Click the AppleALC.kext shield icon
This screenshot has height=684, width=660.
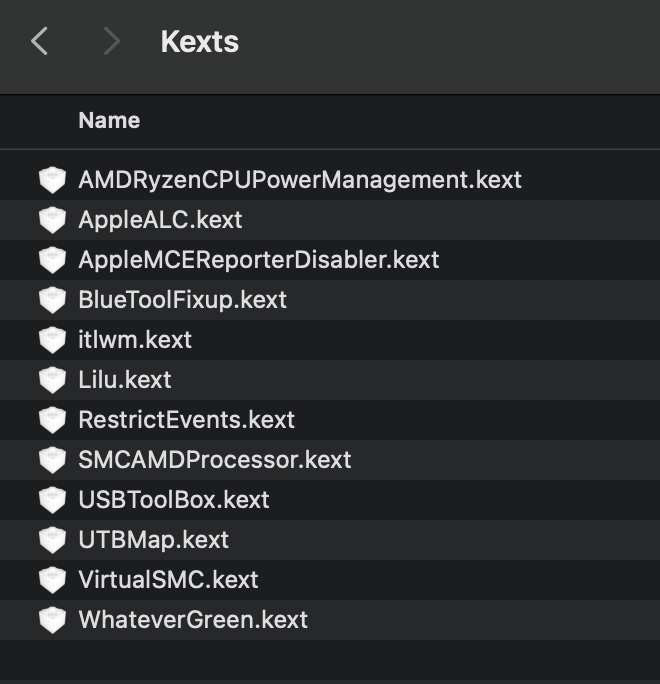pyautogui.click(x=52, y=220)
